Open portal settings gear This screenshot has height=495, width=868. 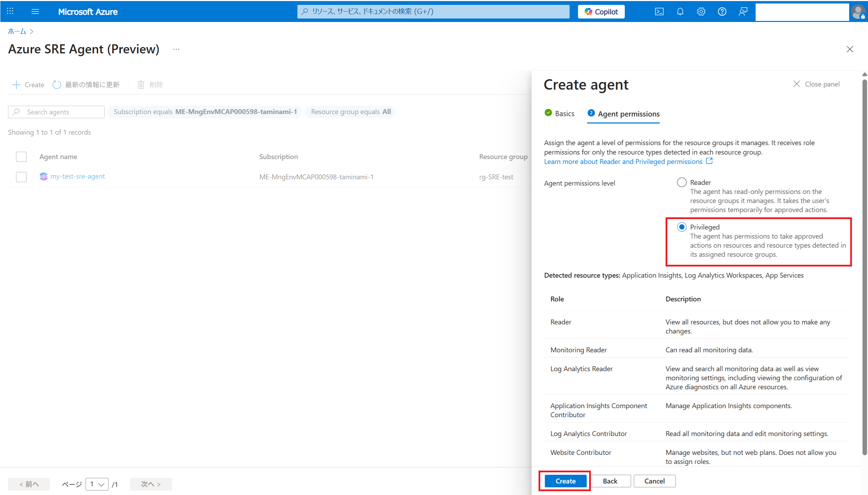tap(701, 12)
